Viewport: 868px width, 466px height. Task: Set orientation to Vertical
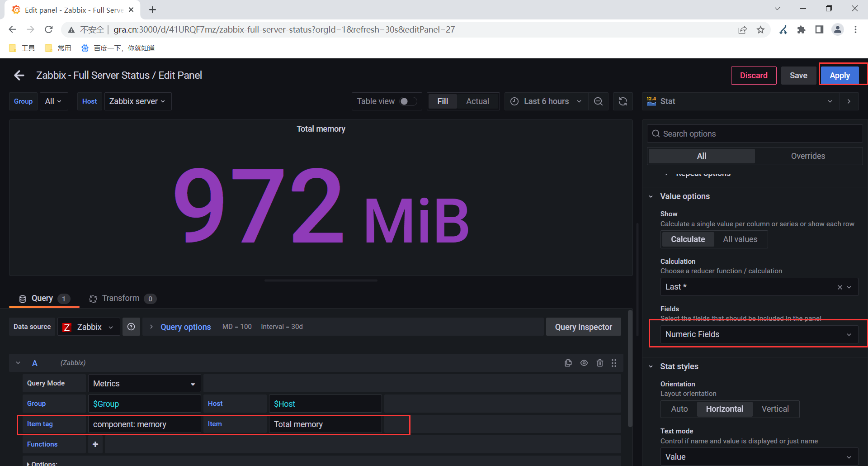[775, 409]
